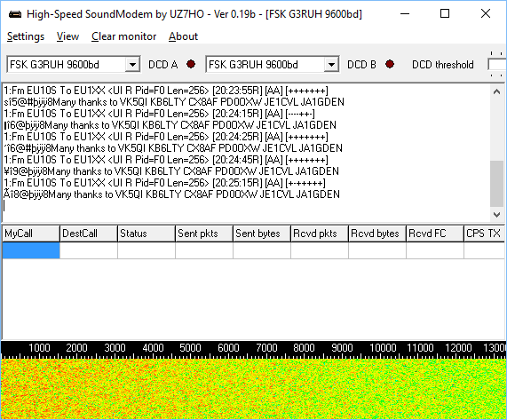Click the DCD A red indicator light
Image resolution: width=507 pixels, height=420 pixels.
point(191,64)
